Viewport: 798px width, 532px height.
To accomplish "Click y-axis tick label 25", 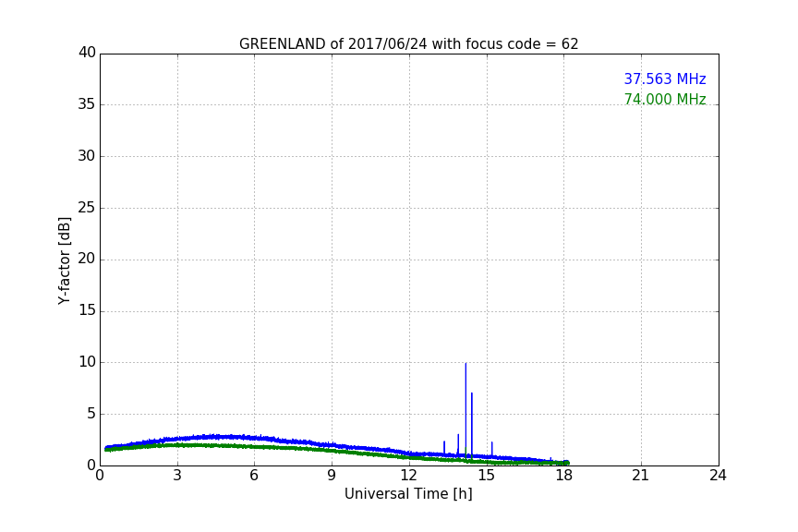I will coord(87,208).
